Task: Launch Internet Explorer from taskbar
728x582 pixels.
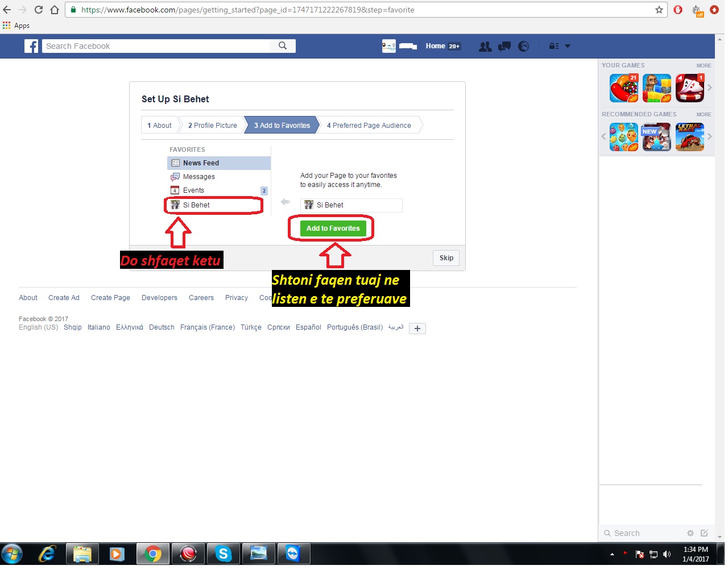Action: pyautogui.click(x=47, y=554)
